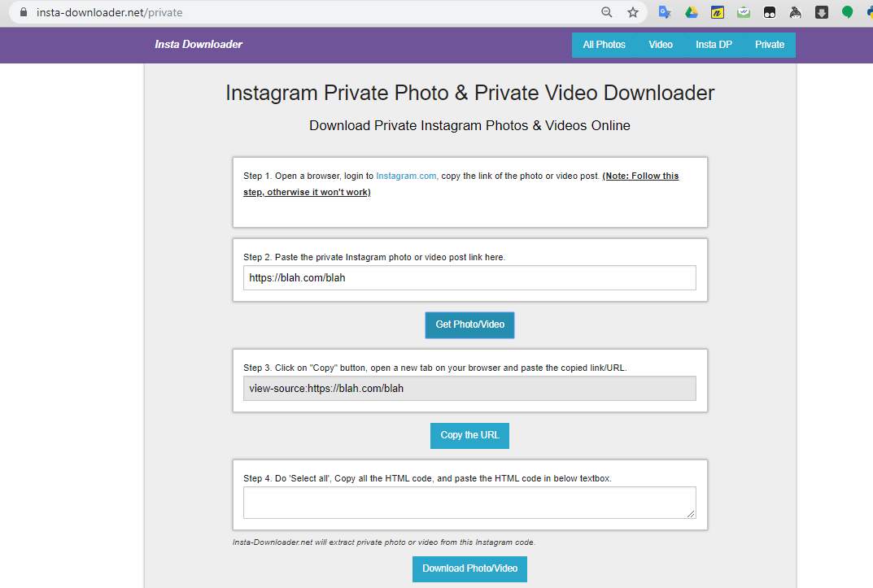Image resolution: width=873 pixels, height=588 pixels.
Task: Click the view-source URL field in Step 3
Action: coord(469,388)
